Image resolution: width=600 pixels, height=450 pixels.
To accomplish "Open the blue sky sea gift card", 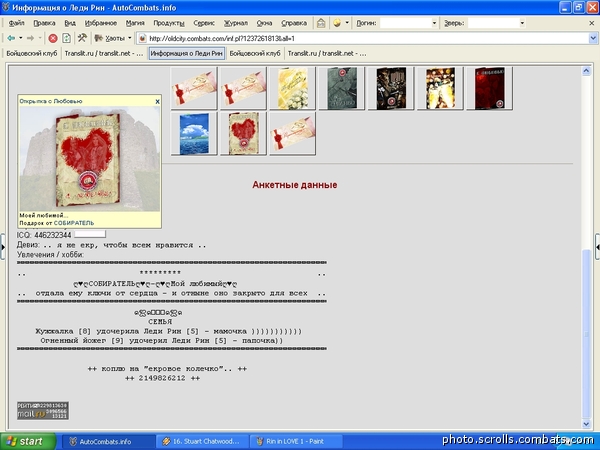I will pos(194,134).
